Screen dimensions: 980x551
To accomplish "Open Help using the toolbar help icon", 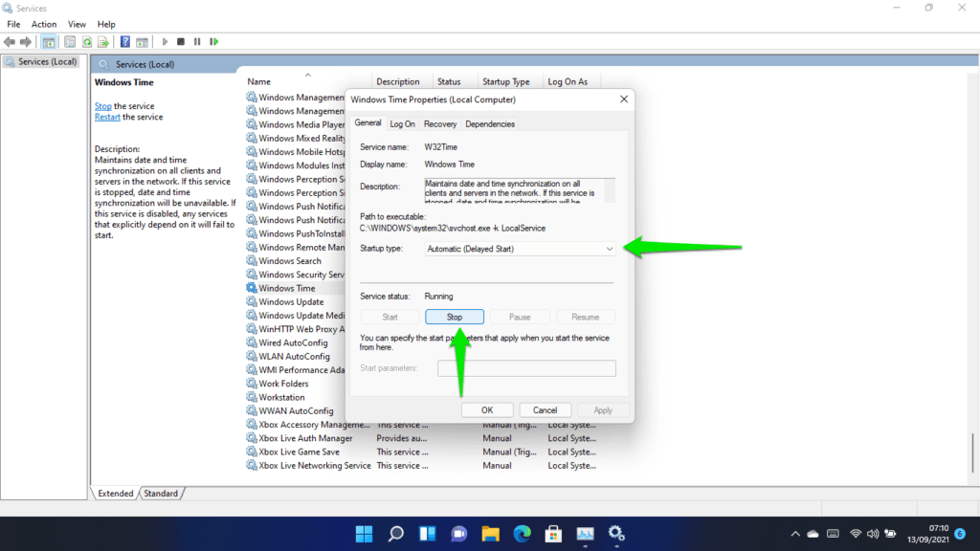I will coord(125,41).
